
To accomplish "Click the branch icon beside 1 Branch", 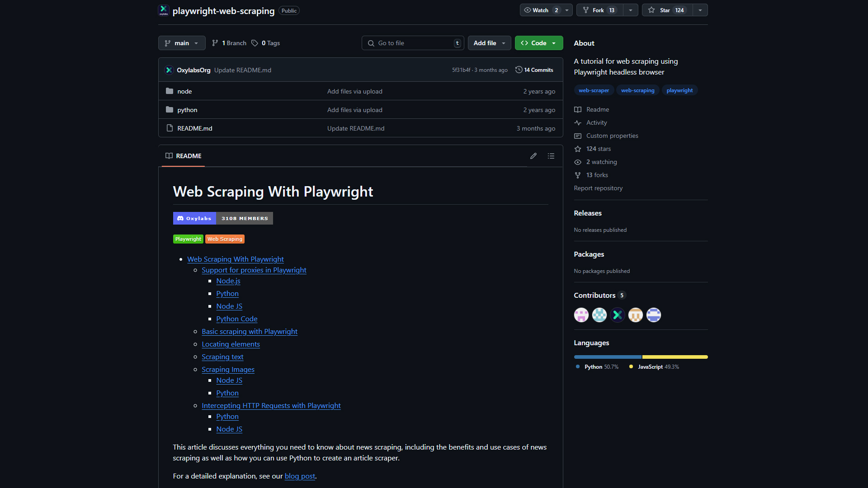I will pos(215,43).
